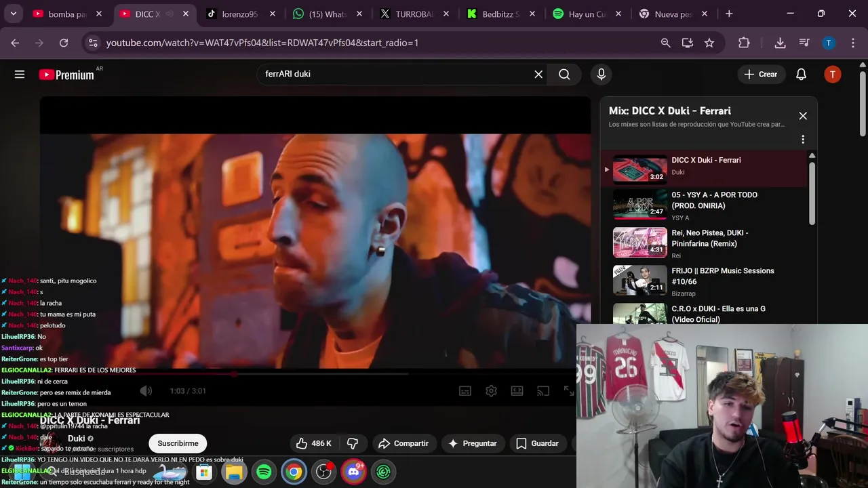Expand the tab search dropdown

click(13, 14)
